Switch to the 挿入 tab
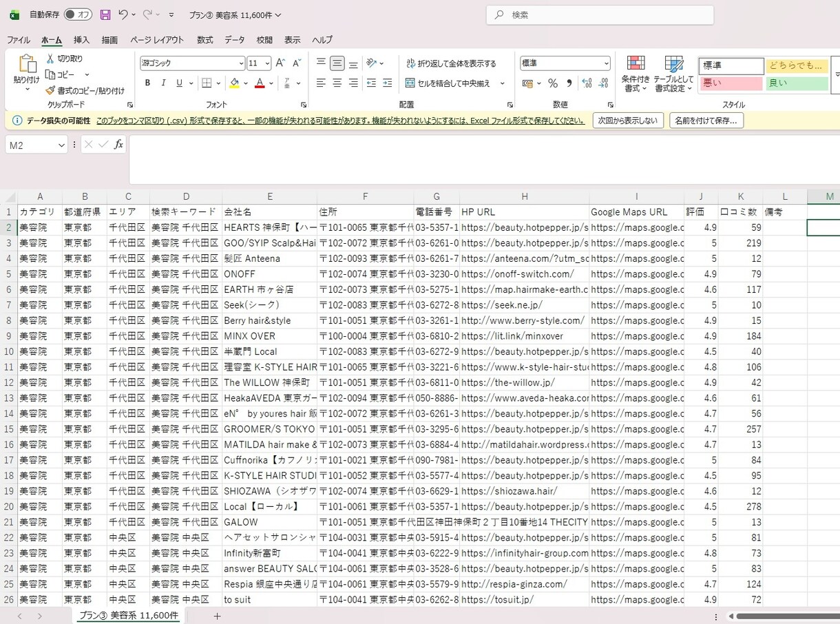840x624 pixels. click(x=82, y=40)
